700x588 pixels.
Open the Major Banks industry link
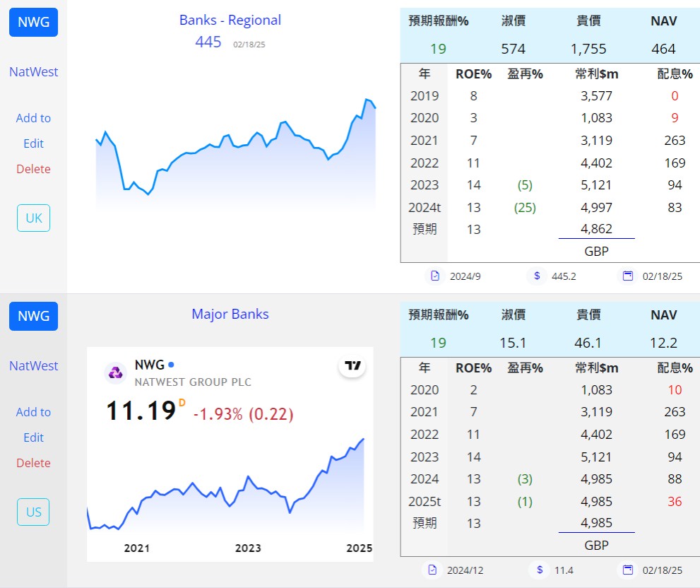(230, 314)
